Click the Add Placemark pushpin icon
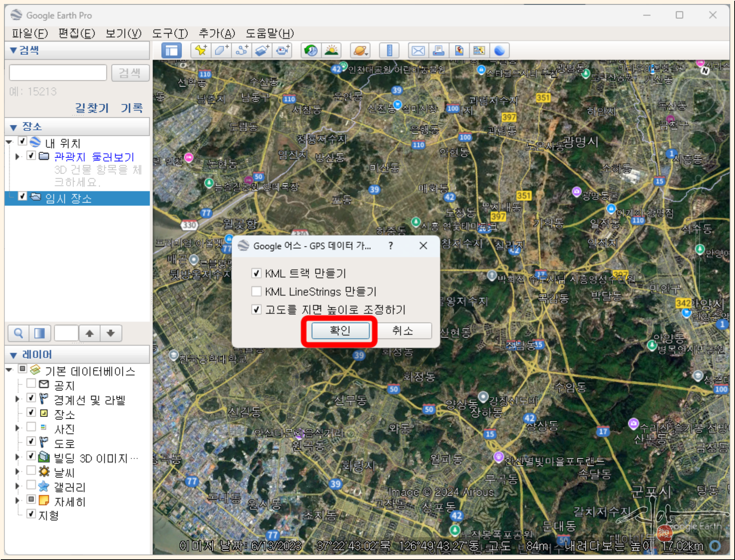735x560 pixels. [x=201, y=50]
